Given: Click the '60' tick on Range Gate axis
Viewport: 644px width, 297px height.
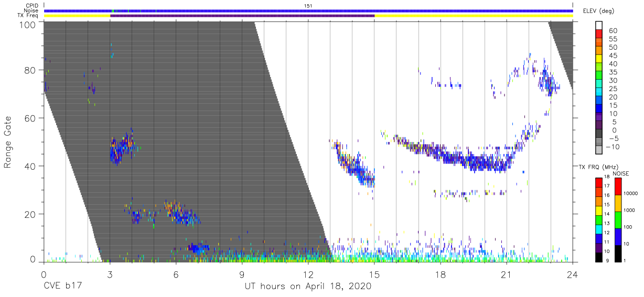Looking at the screenshot, I should pyautogui.click(x=30, y=118).
